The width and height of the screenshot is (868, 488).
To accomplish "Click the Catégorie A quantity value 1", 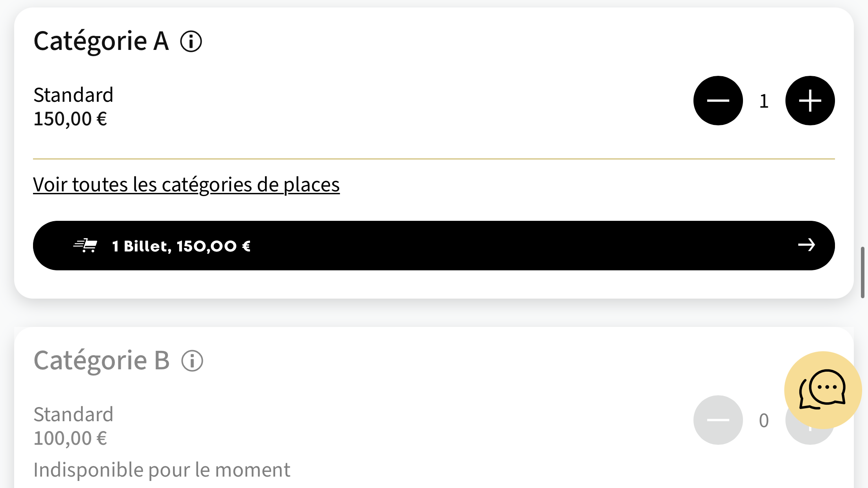I will click(x=764, y=101).
